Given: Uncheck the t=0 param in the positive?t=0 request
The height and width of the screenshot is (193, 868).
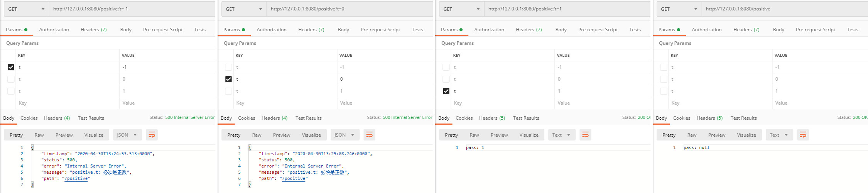Looking at the screenshot, I should (228, 79).
